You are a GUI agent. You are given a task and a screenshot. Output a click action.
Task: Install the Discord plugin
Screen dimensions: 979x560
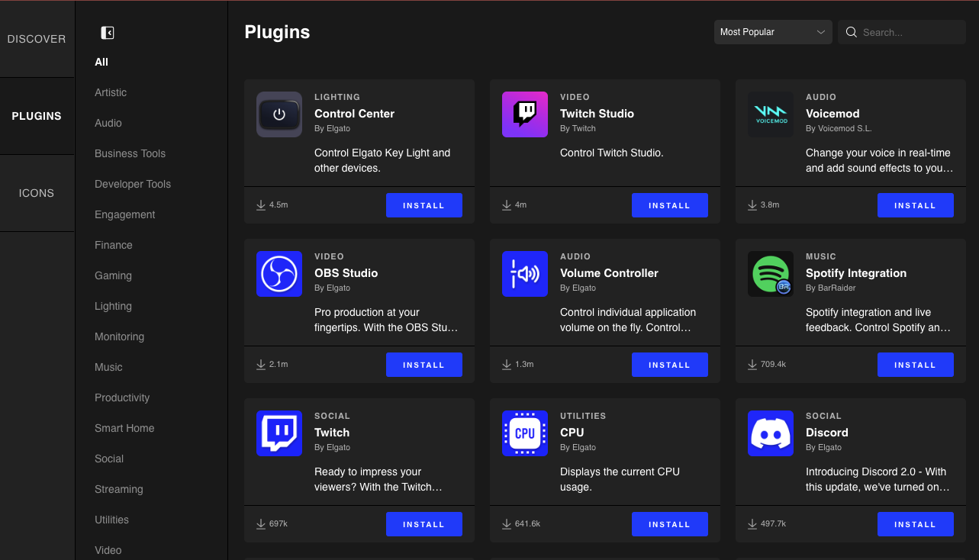[x=916, y=524]
